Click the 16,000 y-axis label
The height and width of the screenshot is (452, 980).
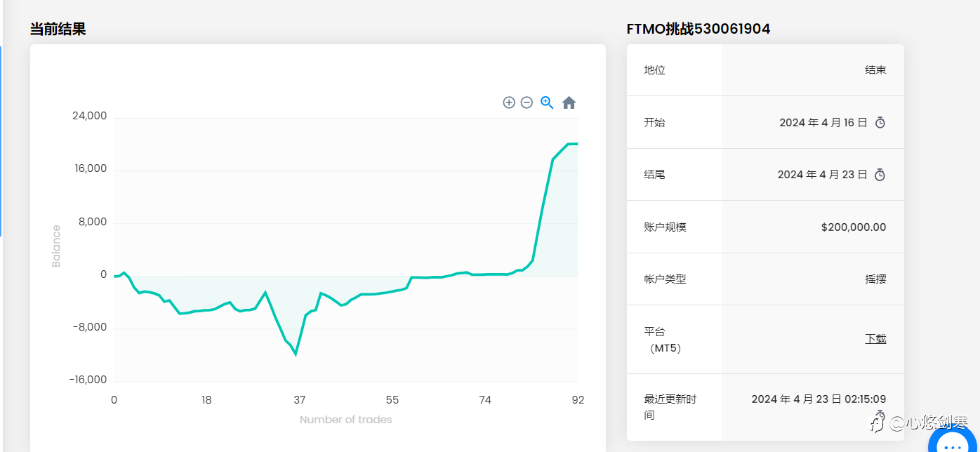[89, 168]
